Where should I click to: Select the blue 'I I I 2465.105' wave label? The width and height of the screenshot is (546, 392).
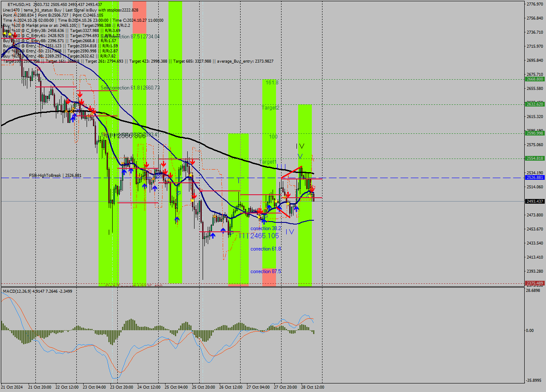258,236
